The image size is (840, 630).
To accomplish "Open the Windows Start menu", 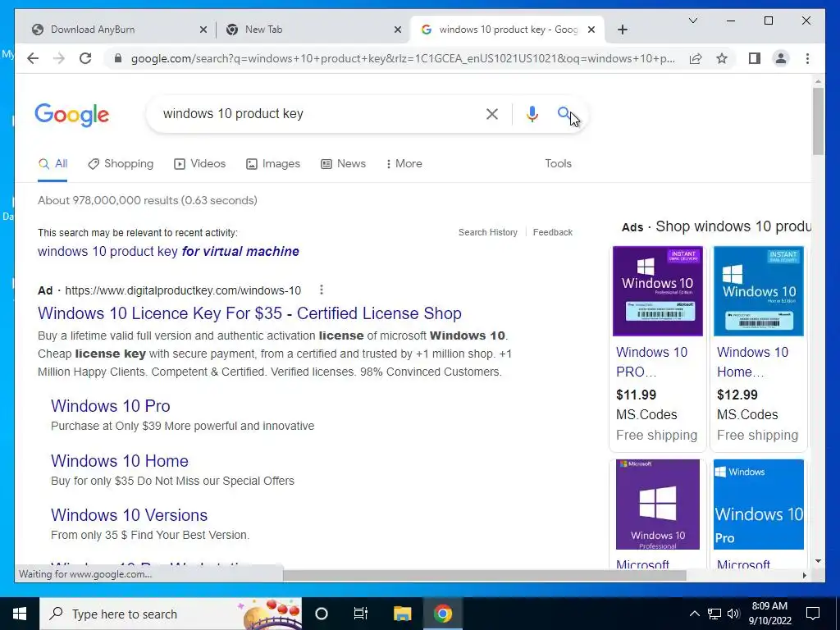I will point(20,614).
